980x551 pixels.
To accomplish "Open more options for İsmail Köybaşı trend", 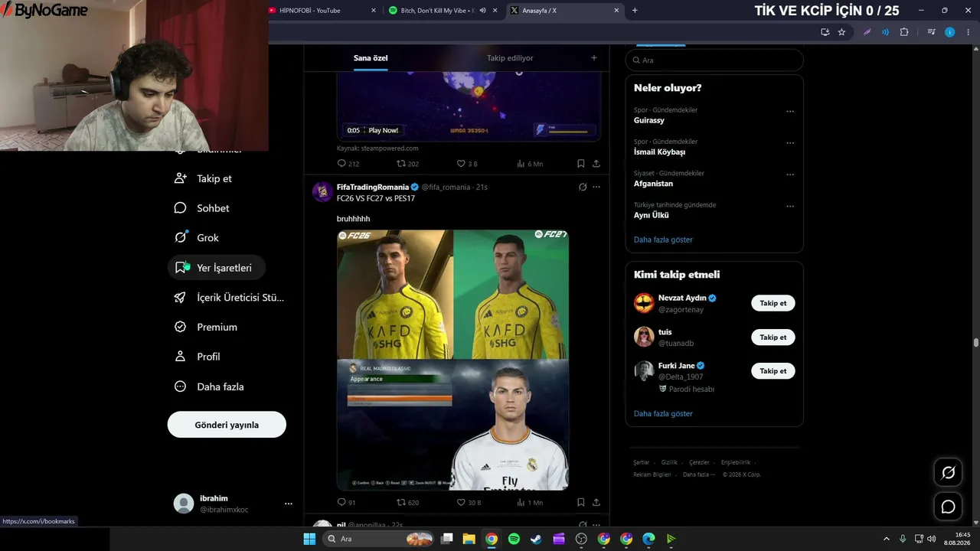I will (790, 143).
